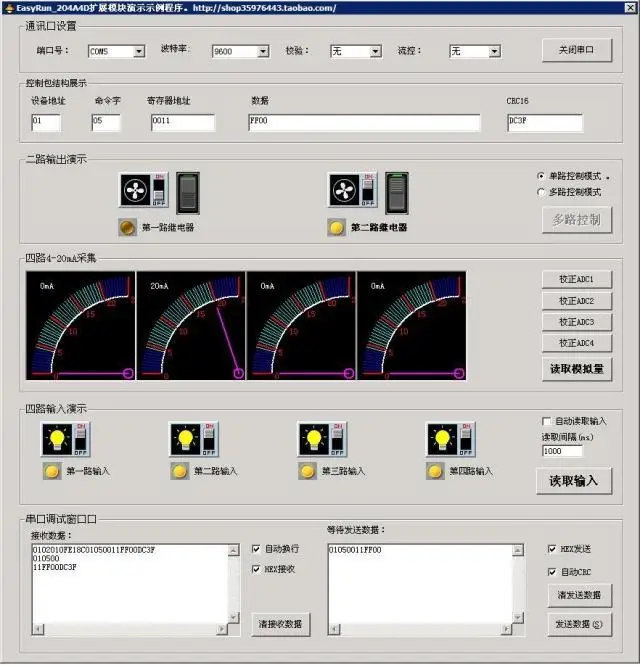Click the 第四路输入 yellow indicator lamp
Screen dimensions: 640x665
pyautogui.click(x=435, y=471)
